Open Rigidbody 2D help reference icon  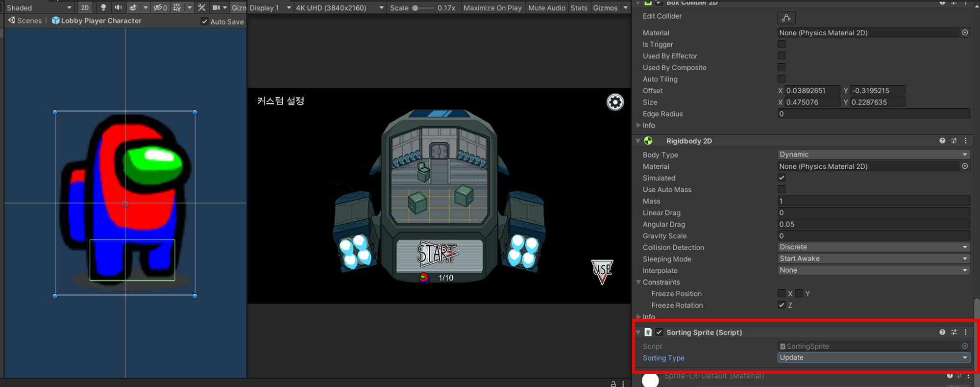[942, 141]
